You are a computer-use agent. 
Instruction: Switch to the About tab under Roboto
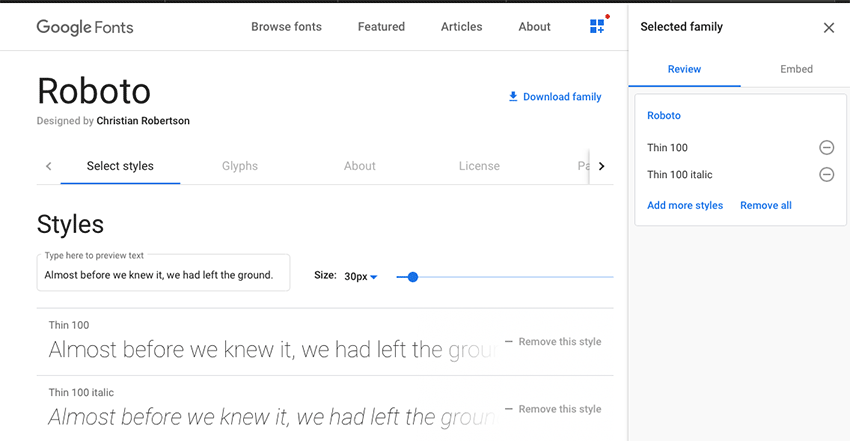[359, 166]
